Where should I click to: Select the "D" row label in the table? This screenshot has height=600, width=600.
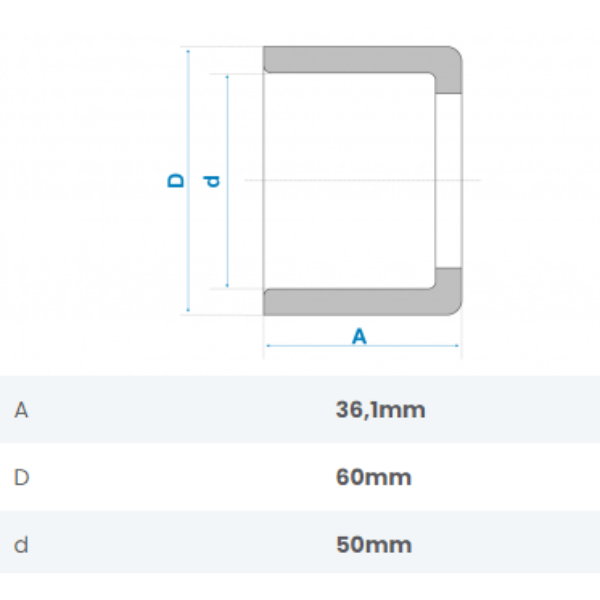click(x=21, y=477)
